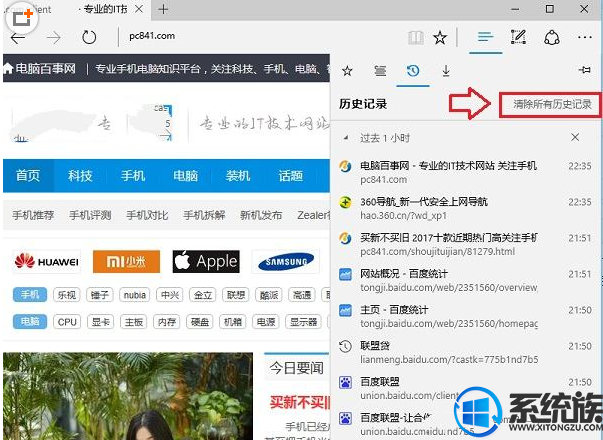Switch to Reading list tab in Hub
The width and height of the screenshot is (603, 440).
pyautogui.click(x=380, y=71)
